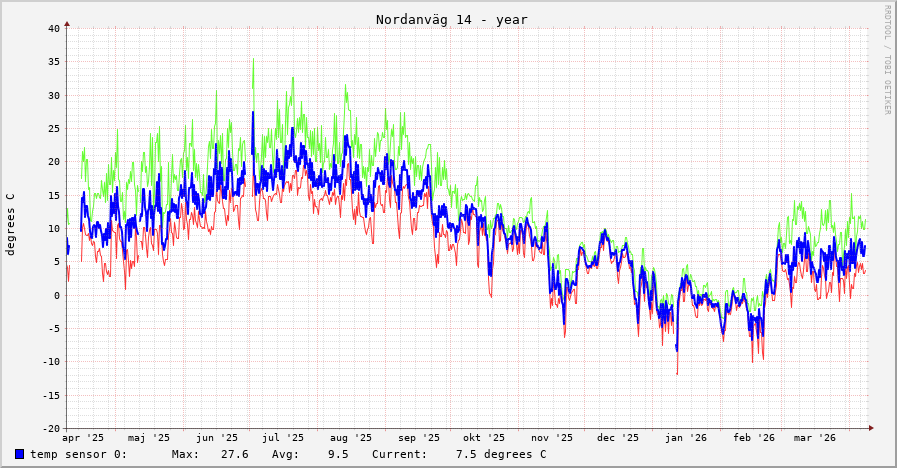
Task: Click the 40 tick on the y-axis
Action: [x=54, y=28]
